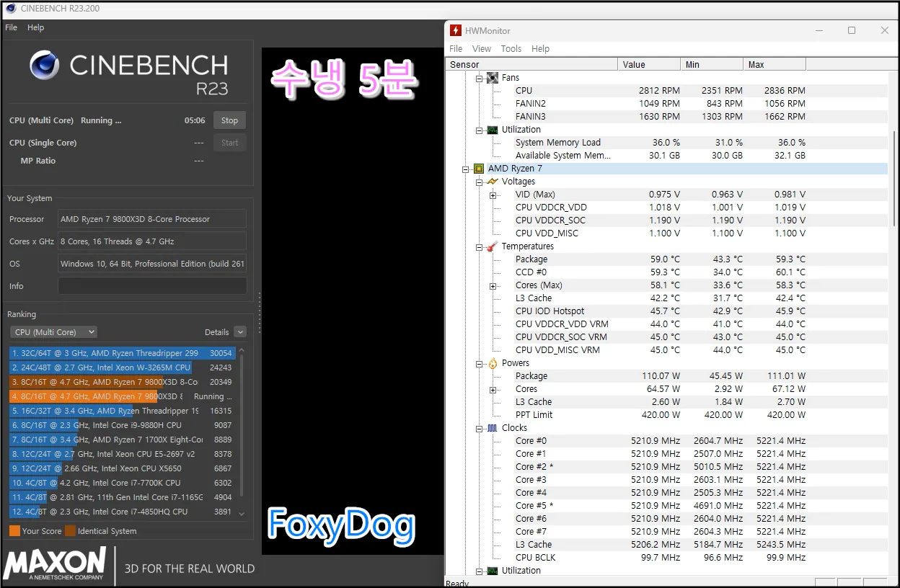Select the Threadripper 299 ranking entry
The width and height of the screenshot is (900, 588).
(123, 353)
